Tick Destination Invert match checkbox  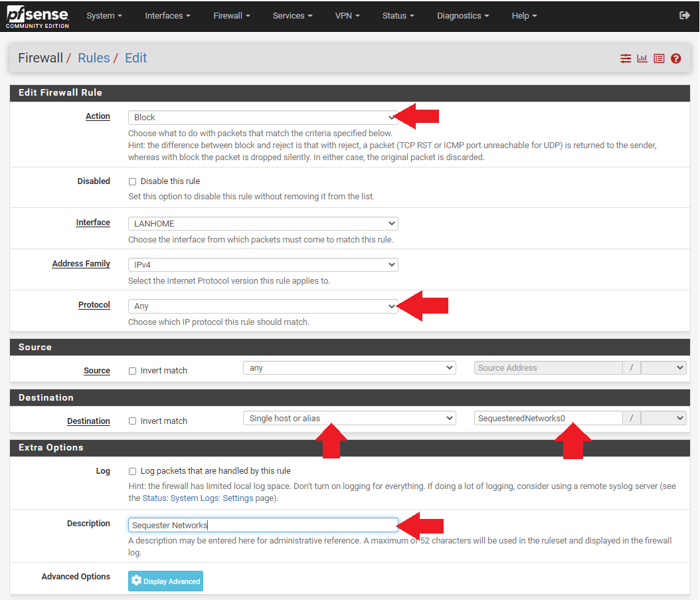click(x=132, y=421)
